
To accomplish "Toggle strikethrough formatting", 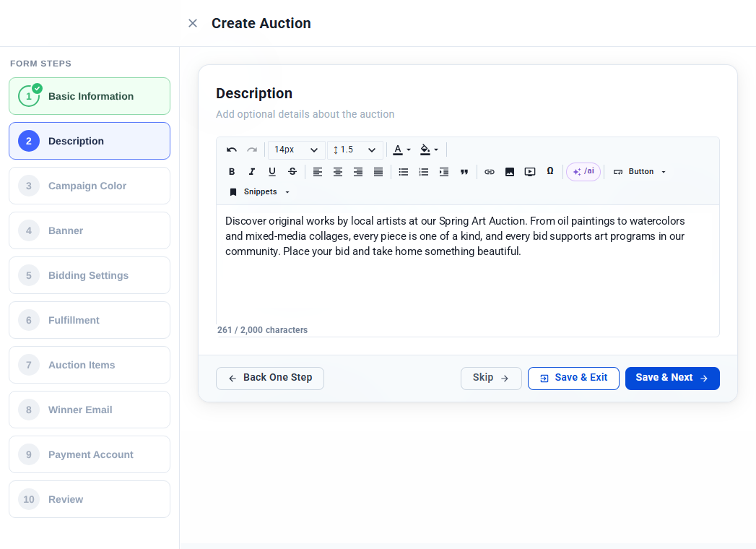I will click(292, 172).
